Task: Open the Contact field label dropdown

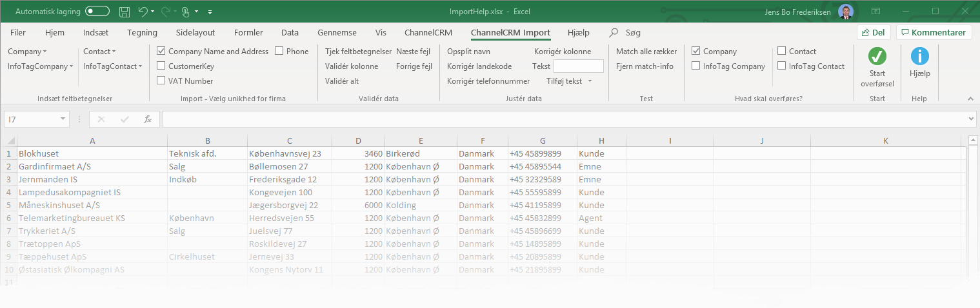Action: coord(99,52)
